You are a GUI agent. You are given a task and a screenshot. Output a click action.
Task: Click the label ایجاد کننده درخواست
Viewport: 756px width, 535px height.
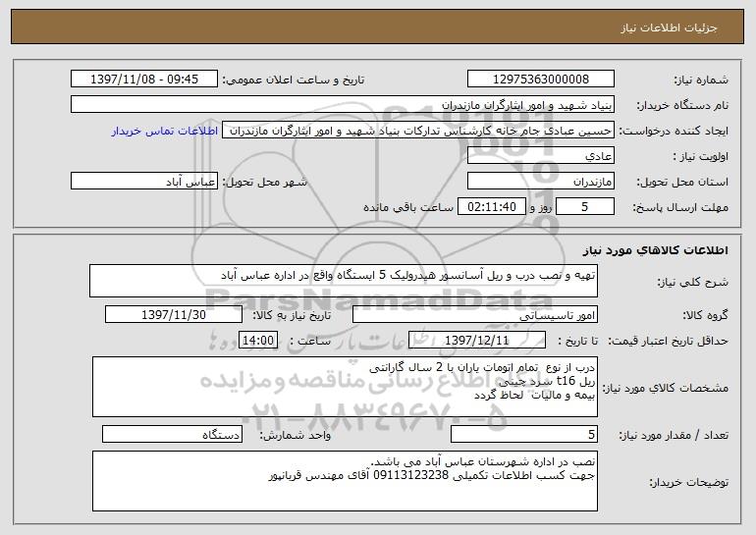coord(674,132)
